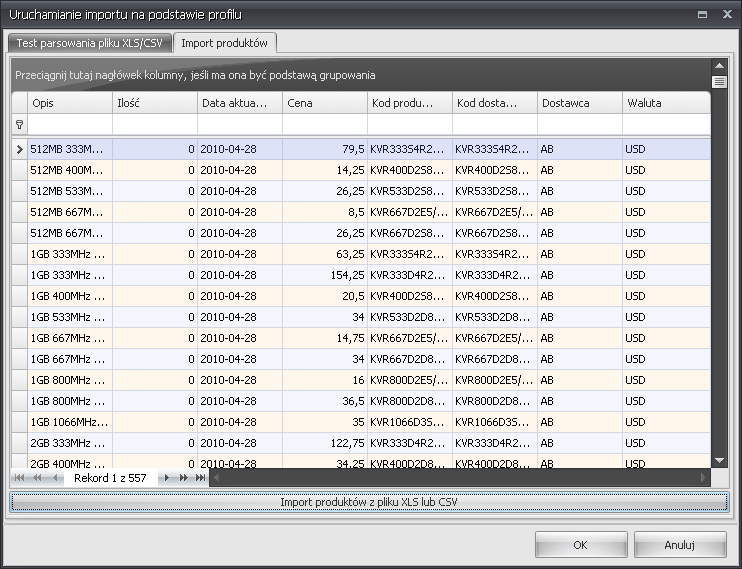Go to last record in navigator

(201, 478)
